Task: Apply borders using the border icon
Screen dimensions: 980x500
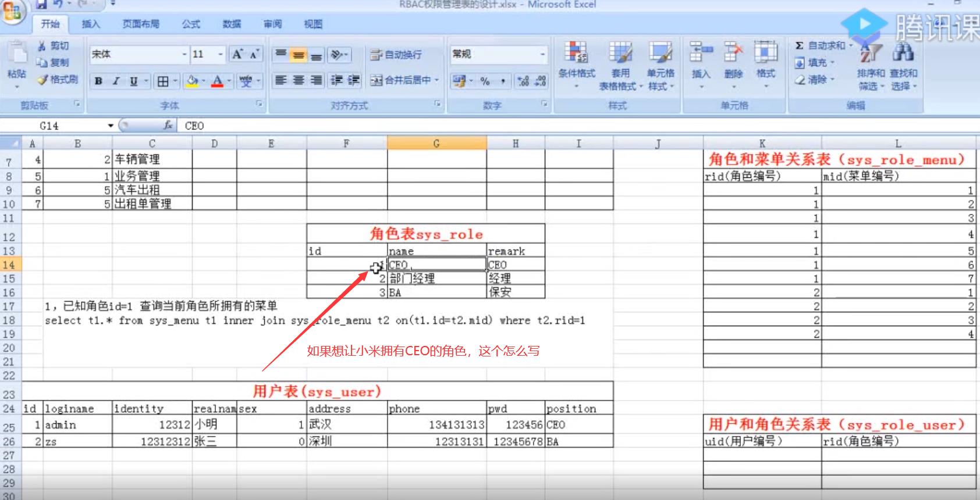Action: pyautogui.click(x=163, y=81)
